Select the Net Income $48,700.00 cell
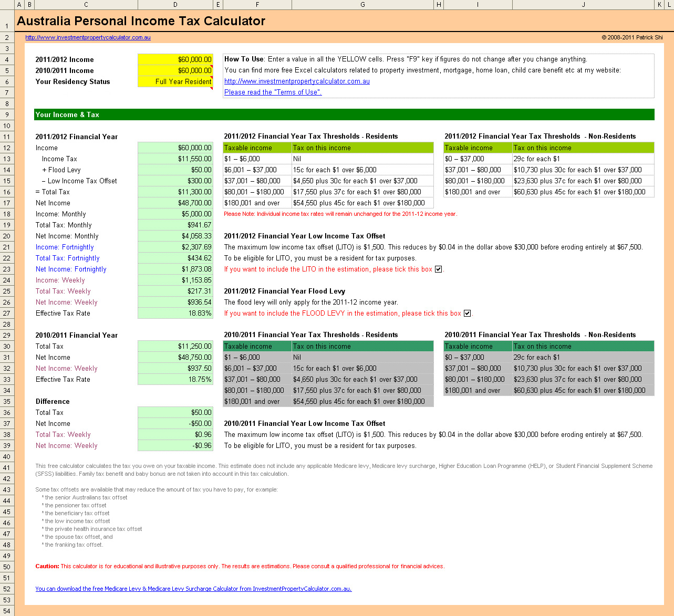Screen dimensions: 674x616 [x=175, y=203]
